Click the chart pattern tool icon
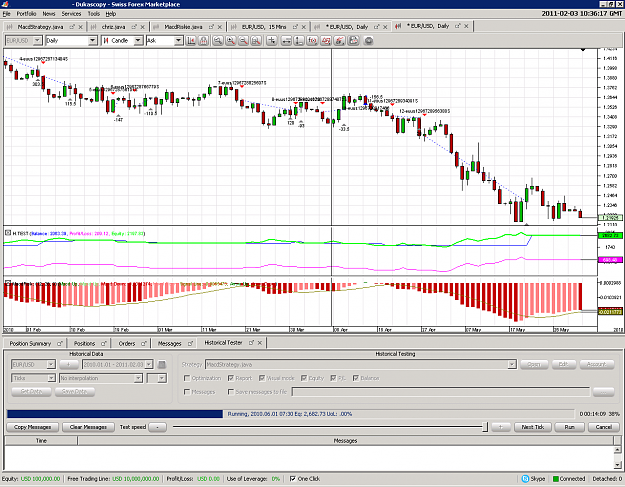 coord(339,41)
